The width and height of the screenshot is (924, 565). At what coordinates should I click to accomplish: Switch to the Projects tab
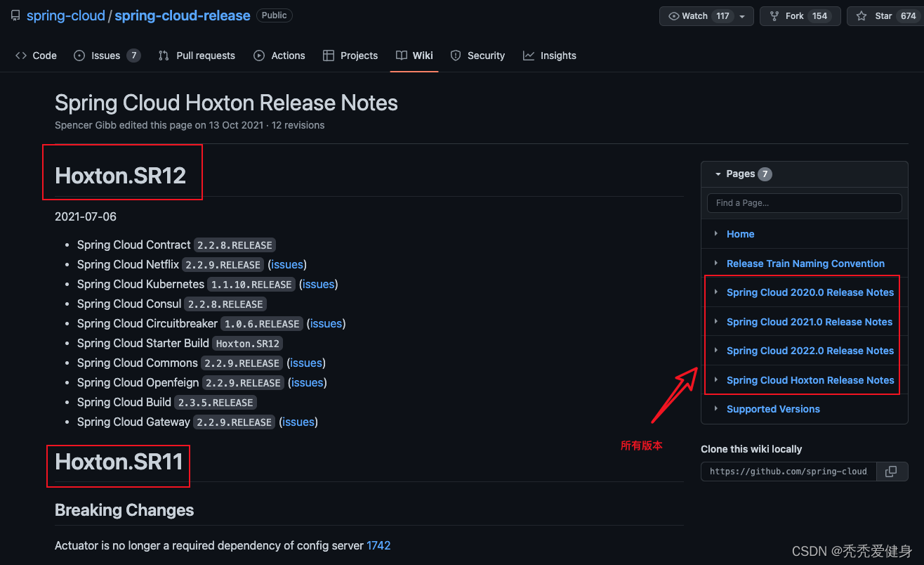[350, 56]
